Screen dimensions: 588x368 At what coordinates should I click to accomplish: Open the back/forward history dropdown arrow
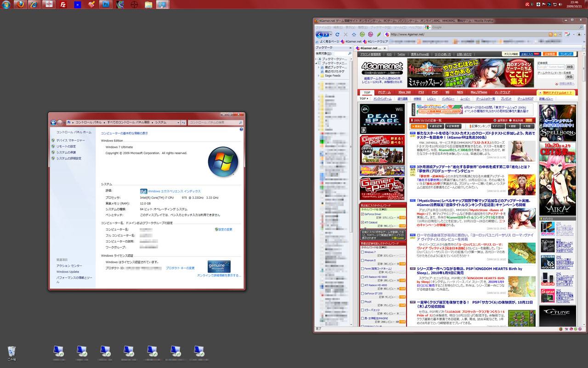coord(331,34)
